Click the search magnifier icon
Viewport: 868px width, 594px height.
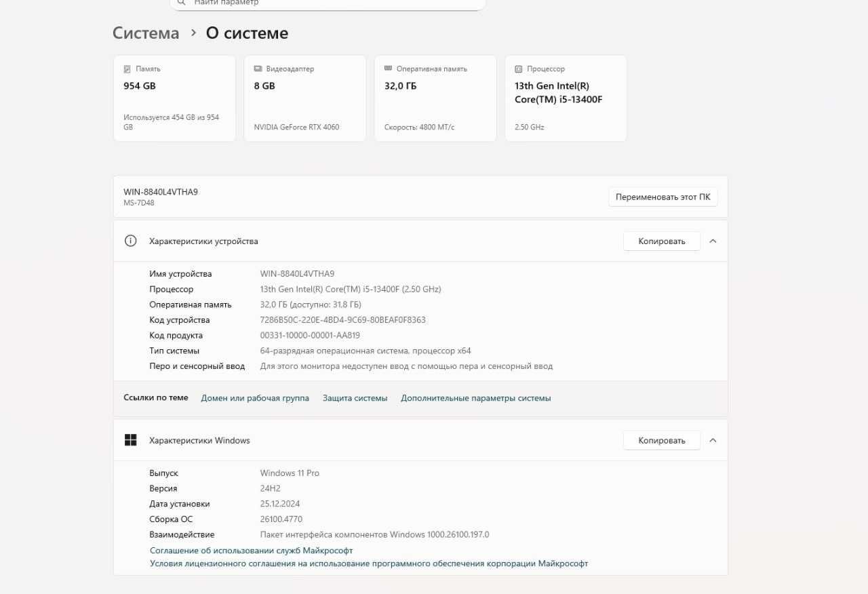pos(181,3)
